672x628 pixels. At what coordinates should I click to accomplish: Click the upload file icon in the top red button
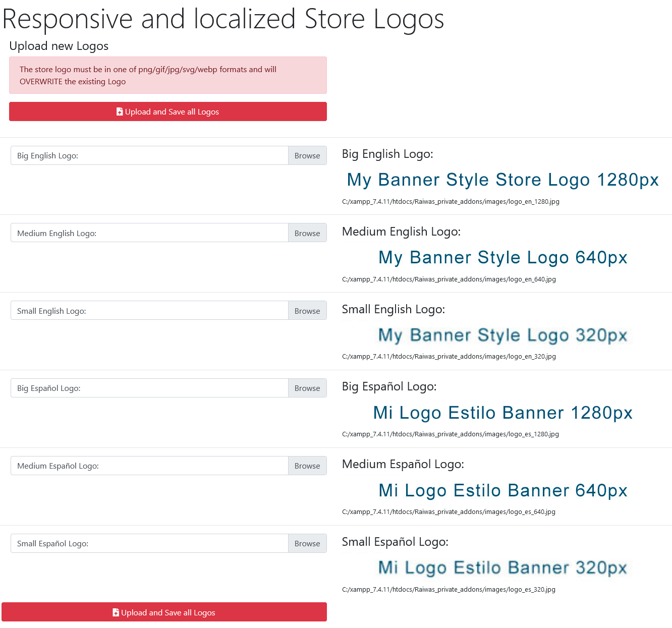(x=120, y=111)
